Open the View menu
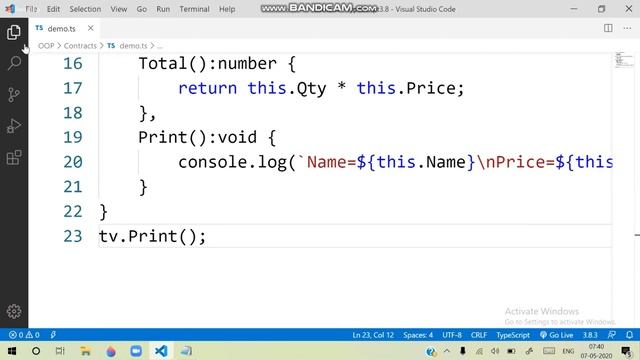 tap(119, 9)
